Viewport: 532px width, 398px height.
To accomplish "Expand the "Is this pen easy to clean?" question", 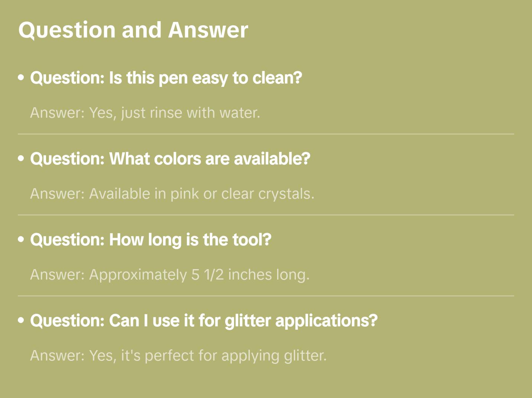I will [166, 78].
